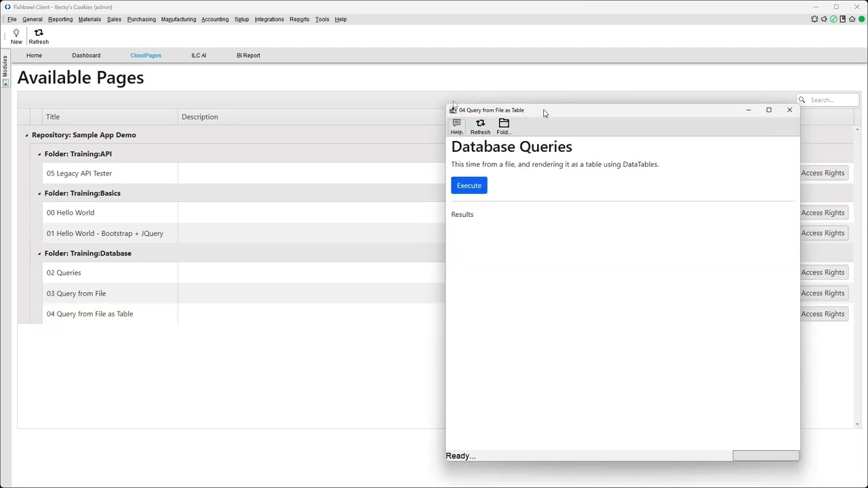Click the scroll down arrow of pages list

[857, 424]
